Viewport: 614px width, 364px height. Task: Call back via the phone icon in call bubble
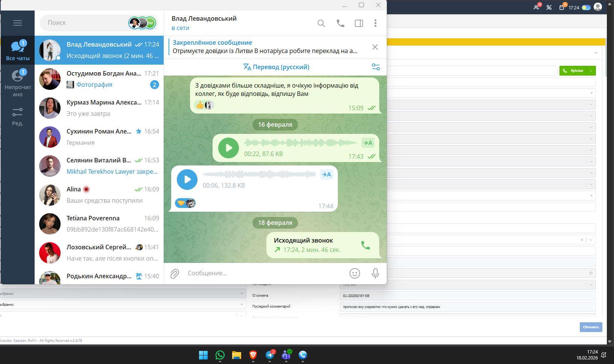click(365, 245)
